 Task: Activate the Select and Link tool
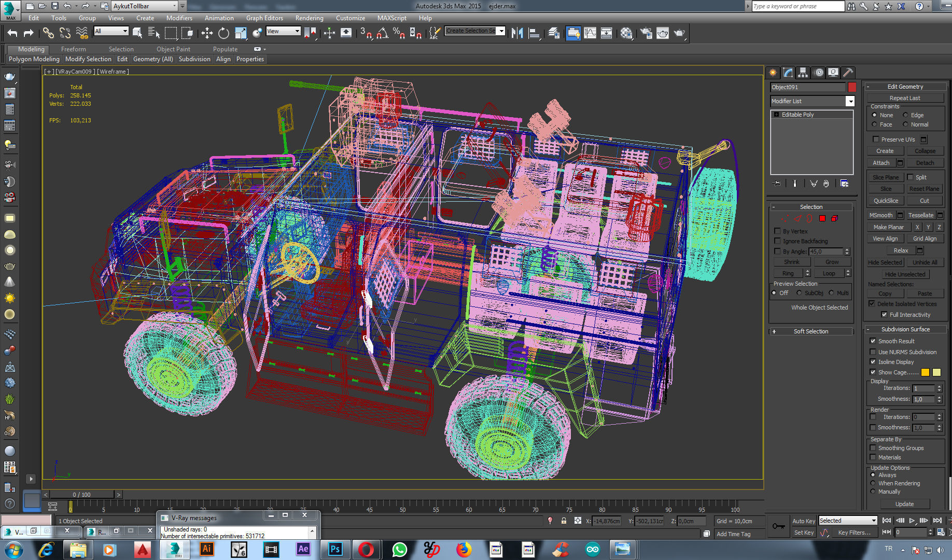tap(48, 33)
